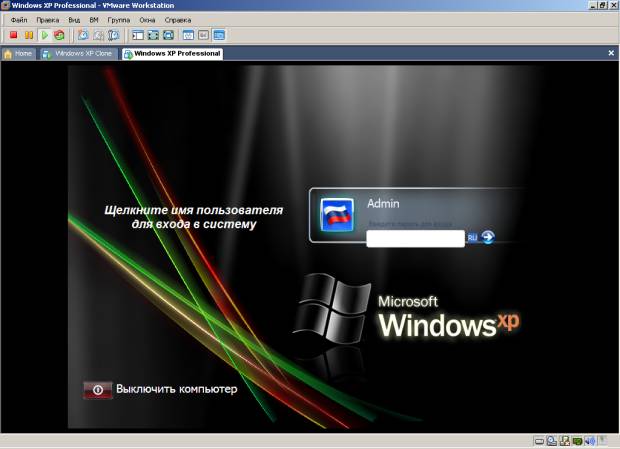The width and height of the screenshot is (620, 449).
Task: Open the Группа menu
Action: [119, 20]
